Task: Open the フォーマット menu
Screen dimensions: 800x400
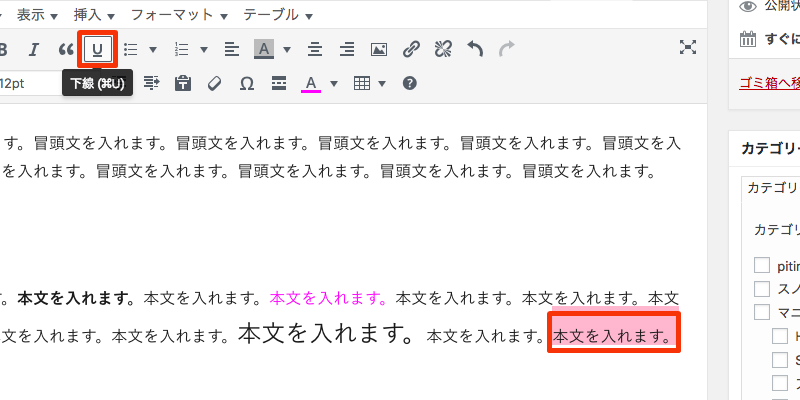Action: 179,15
